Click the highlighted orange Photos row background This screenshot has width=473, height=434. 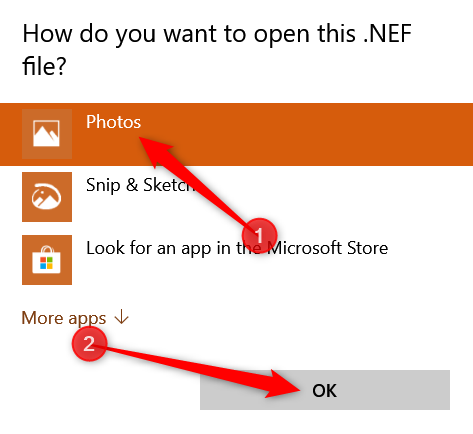click(x=236, y=134)
